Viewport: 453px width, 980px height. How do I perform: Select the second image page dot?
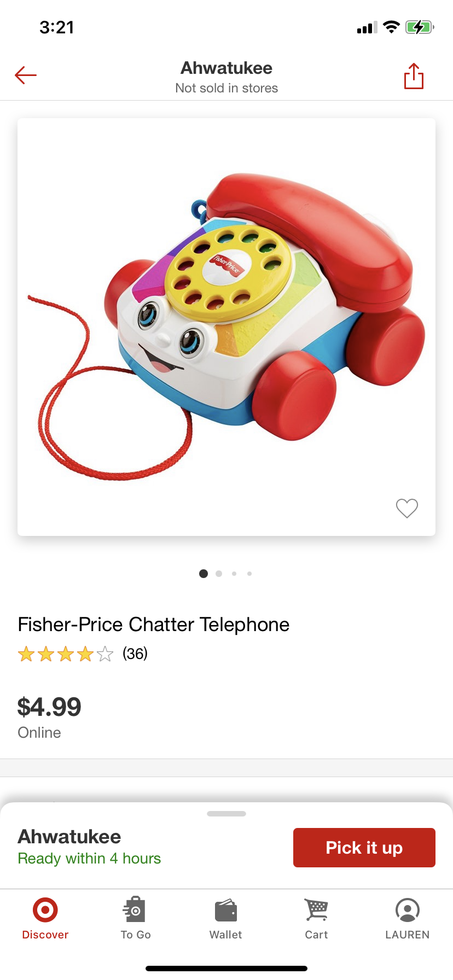point(219,574)
